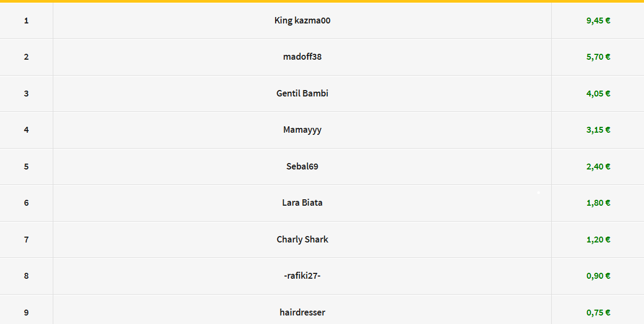Open Gentil Bambi's player entry
Screen dimensions: 644x324
point(302,93)
